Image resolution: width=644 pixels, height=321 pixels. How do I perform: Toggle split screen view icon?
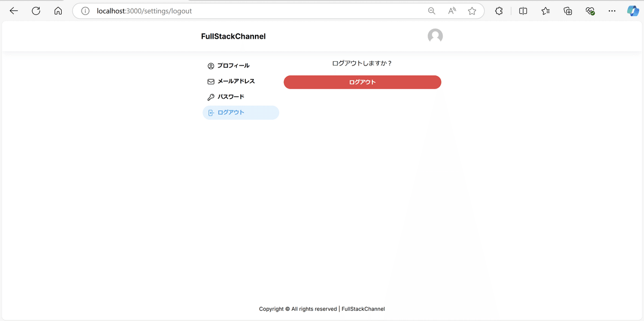pyautogui.click(x=523, y=11)
